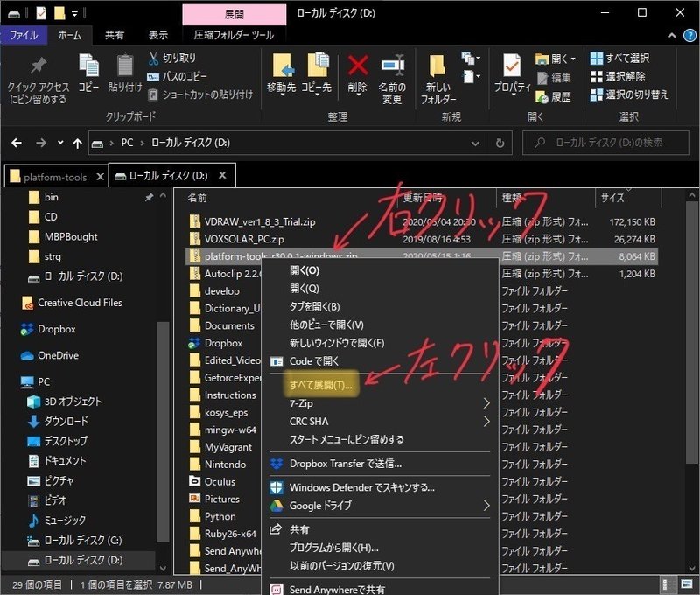Screen dimensions: 700x595
Task: Expand Google ドライブ submenu
Action: [x=486, y=506]
